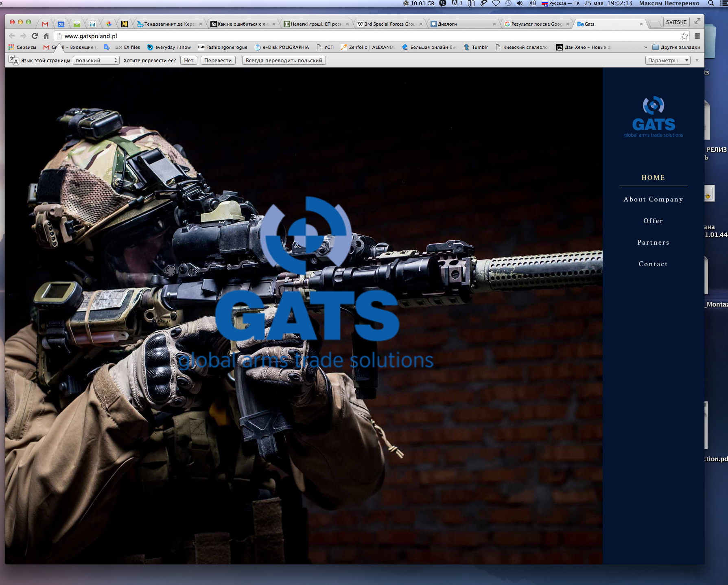Viewport: 728px width, 585px height.
Task: Open Notification Center in the menu bar
Action: (x=724, y=3)
